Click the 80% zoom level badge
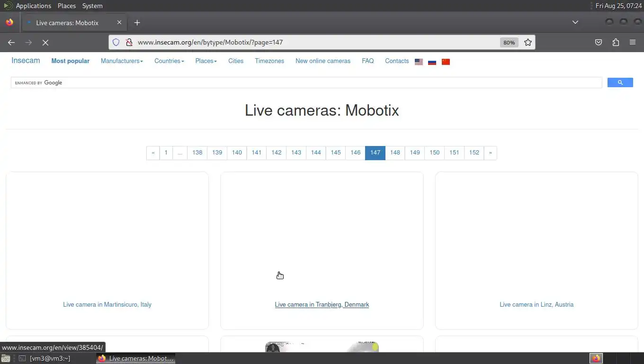The image size is (644, 364). point(509,42)
